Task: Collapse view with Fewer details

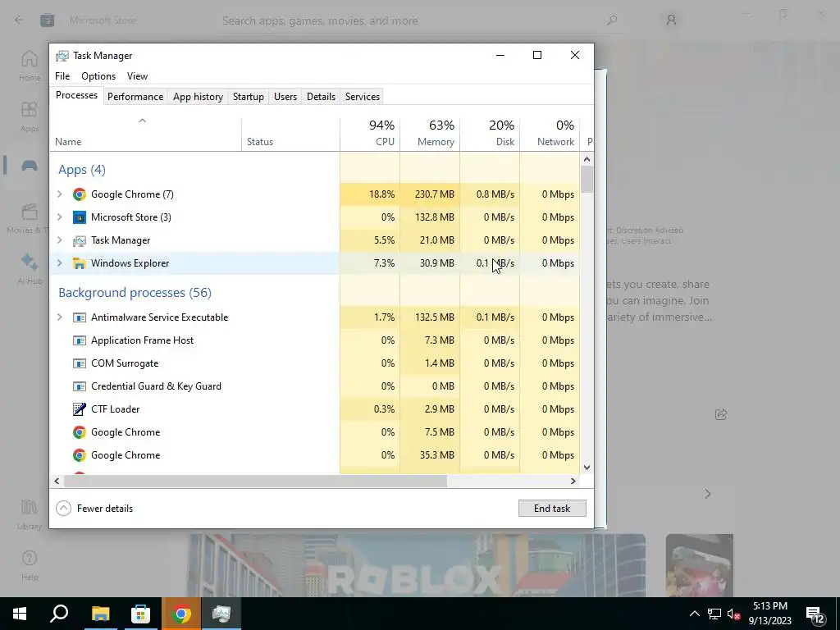Action: [x=94, y=509]
